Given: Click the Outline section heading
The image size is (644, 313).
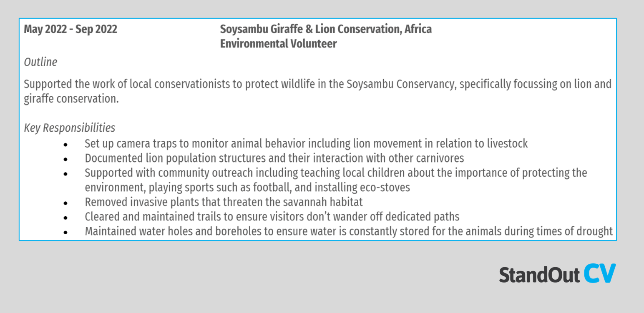Looking at the screenshot, I should 40,62.
